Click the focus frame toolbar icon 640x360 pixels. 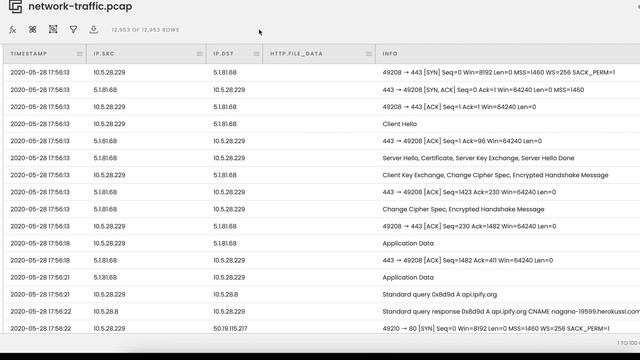[53, 29]
